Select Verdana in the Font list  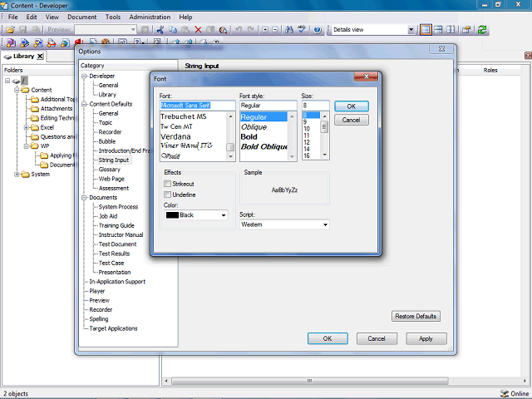[x=175, y=136]
